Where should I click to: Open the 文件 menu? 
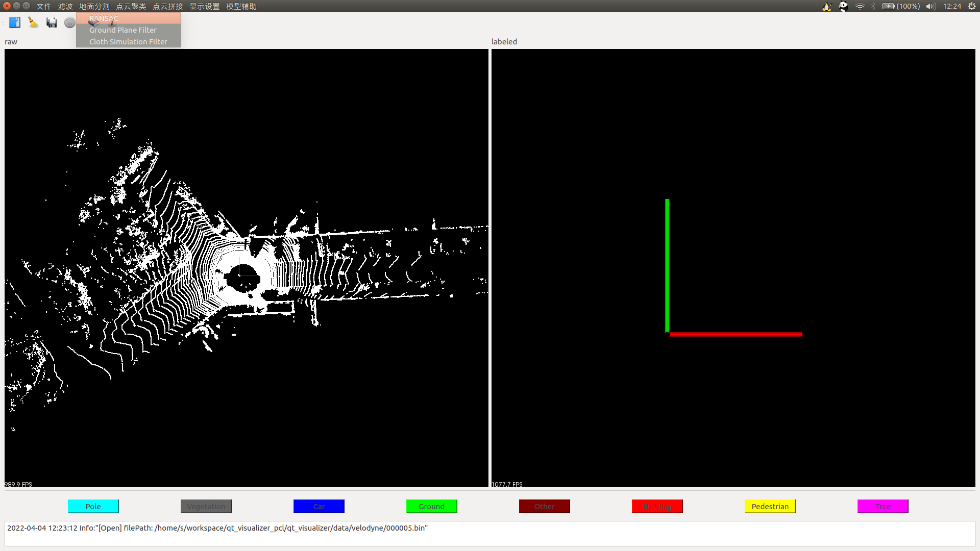tap(44, 6)
